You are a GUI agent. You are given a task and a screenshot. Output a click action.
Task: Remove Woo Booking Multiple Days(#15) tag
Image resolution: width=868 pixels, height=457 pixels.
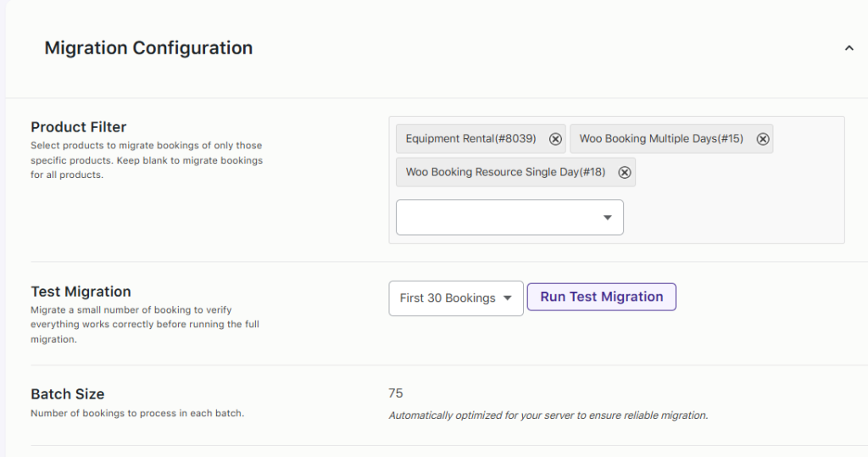763,139
